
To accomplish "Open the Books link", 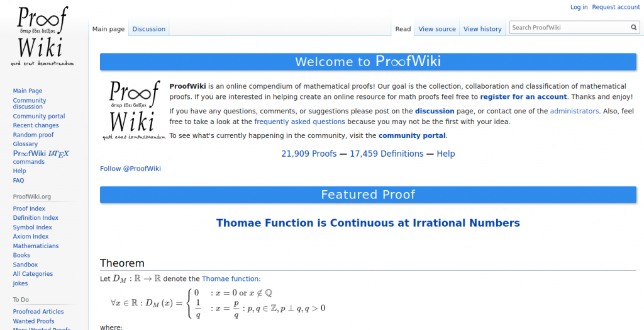I will click(x=21, y=255).
